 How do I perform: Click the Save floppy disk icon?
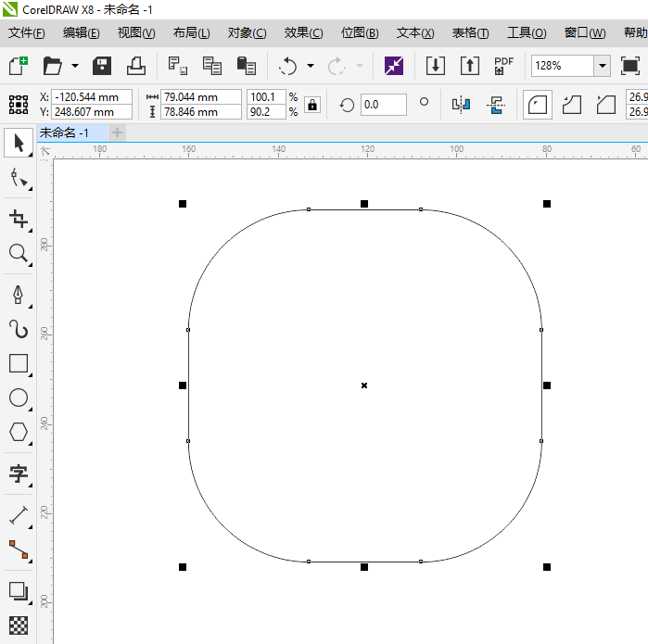(102, 66)
